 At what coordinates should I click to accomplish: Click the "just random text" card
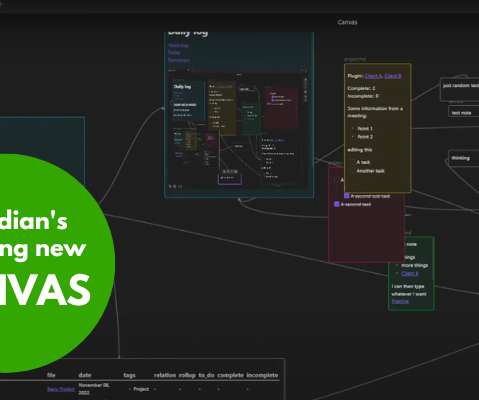tap(460, 89)
